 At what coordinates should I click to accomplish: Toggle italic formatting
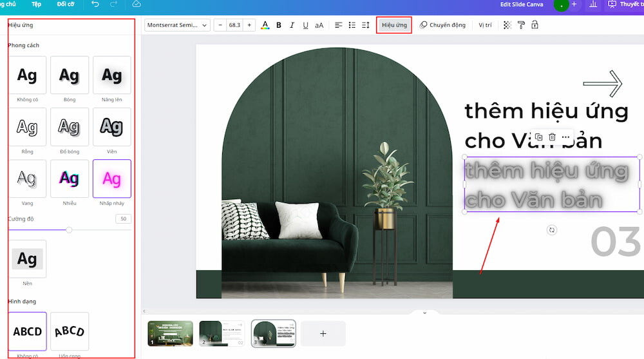coord(292,25)
